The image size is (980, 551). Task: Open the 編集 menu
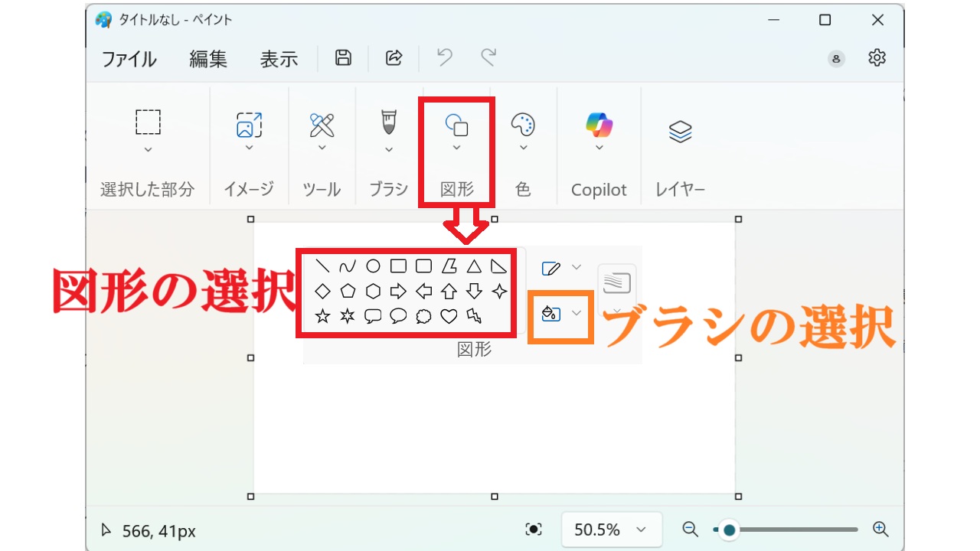click(208, 59)
